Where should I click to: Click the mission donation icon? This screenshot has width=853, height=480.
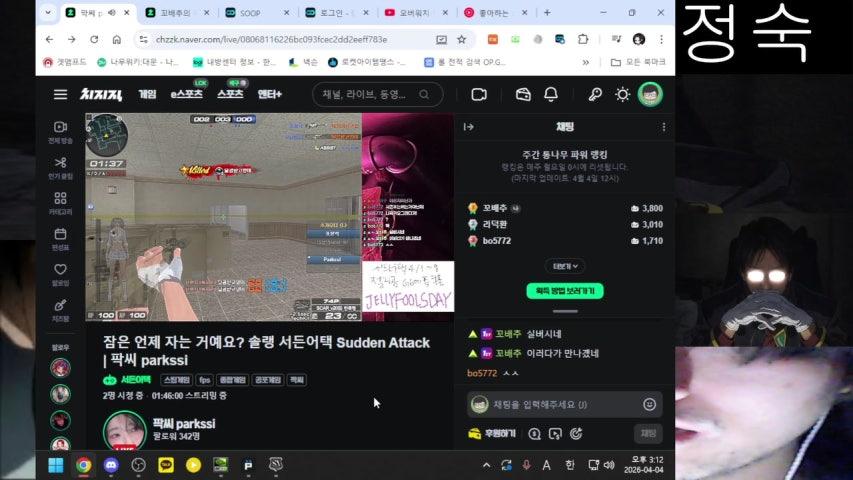coord(576,434)
